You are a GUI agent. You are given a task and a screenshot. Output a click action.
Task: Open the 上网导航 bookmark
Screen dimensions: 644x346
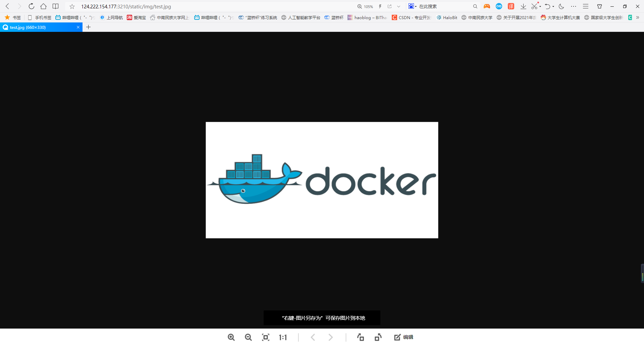[111, 17]
